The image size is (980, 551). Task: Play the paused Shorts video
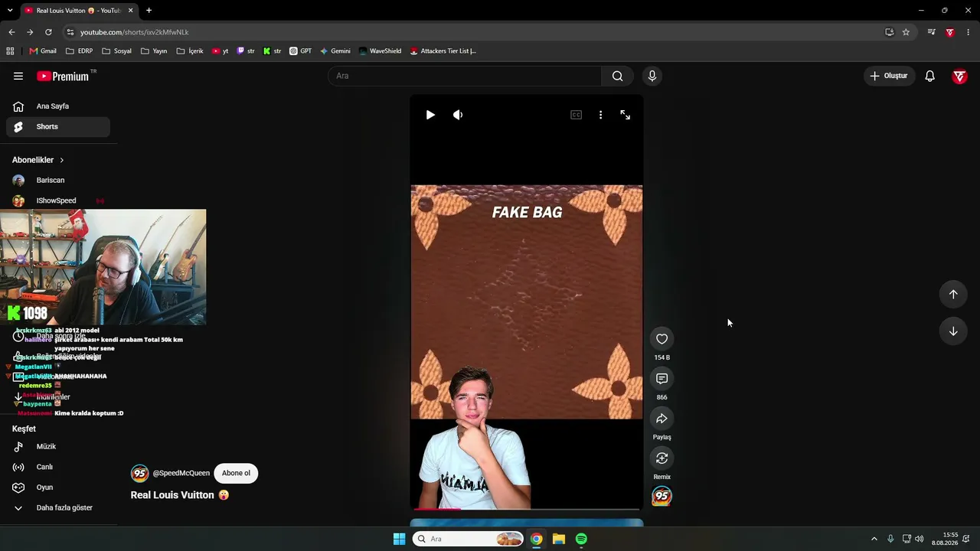pyautogui.click(x=430, y=115)
